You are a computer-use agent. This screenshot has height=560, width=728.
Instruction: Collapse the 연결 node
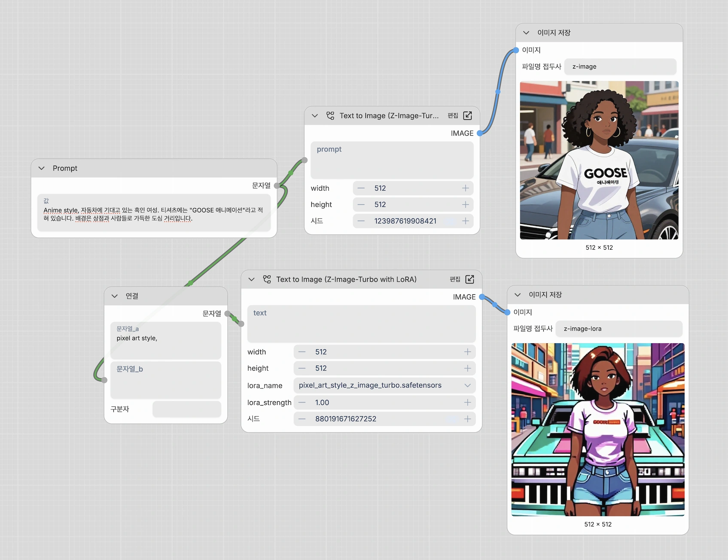point(115,296)
